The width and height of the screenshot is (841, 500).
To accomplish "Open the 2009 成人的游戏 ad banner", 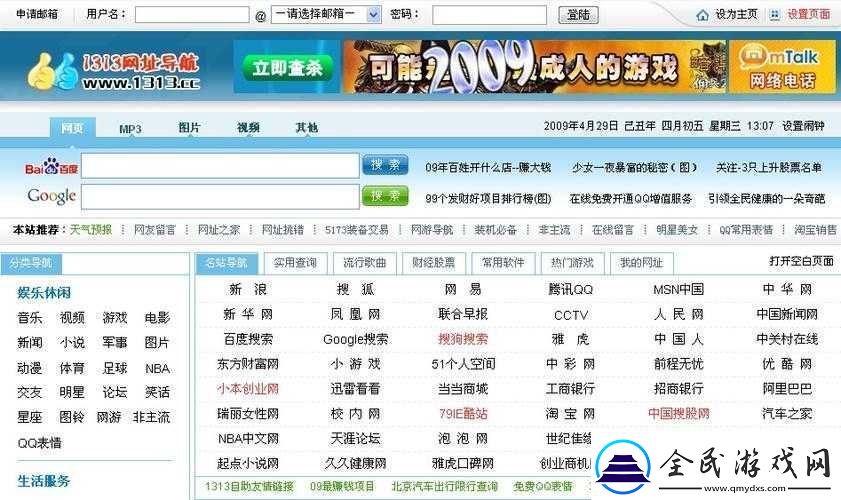I will click(534, 67).
